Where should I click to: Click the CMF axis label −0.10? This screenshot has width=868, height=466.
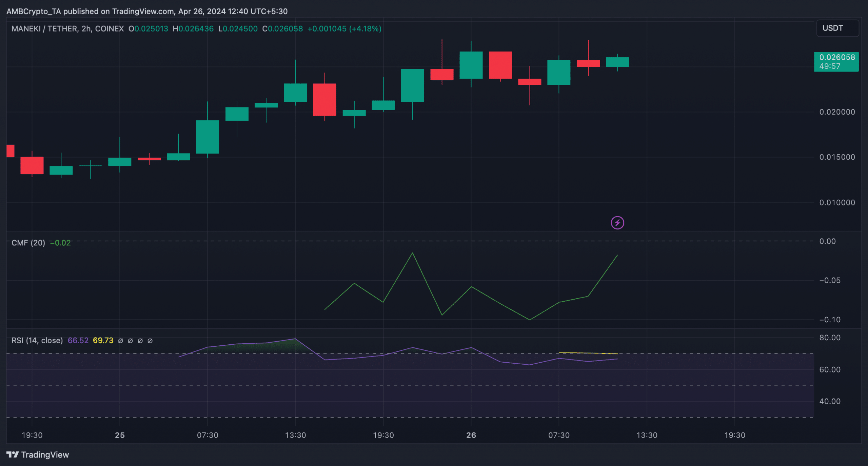pyautogui.click(x=830, y=320)
